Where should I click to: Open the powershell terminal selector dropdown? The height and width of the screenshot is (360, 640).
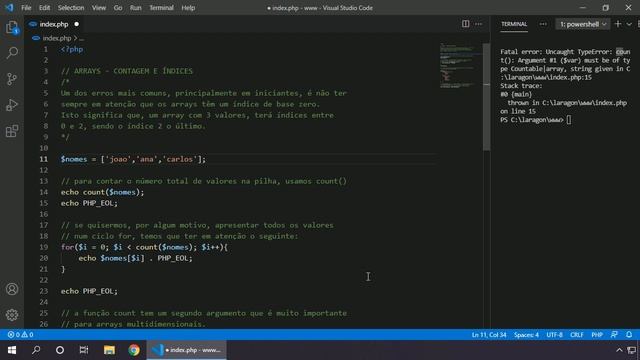[583, 24]
